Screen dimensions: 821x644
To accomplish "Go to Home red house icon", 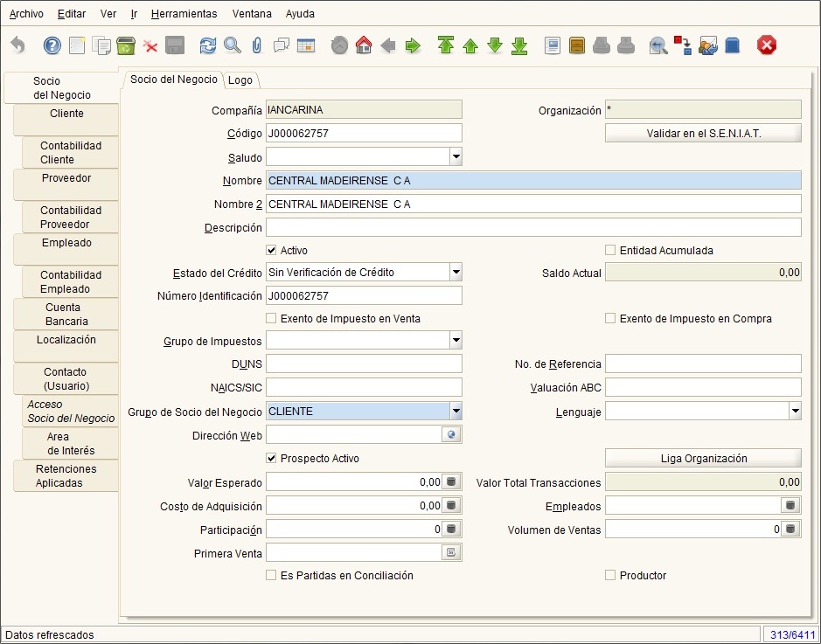I will 364,45.
